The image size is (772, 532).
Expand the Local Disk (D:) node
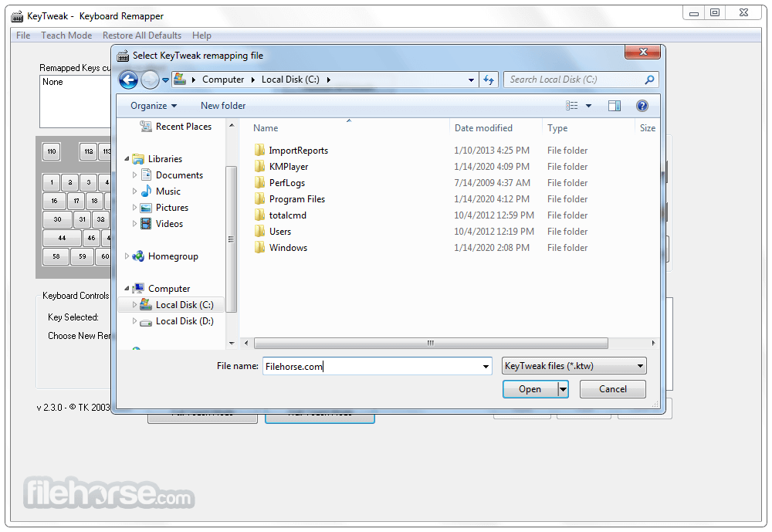[134, 321]
